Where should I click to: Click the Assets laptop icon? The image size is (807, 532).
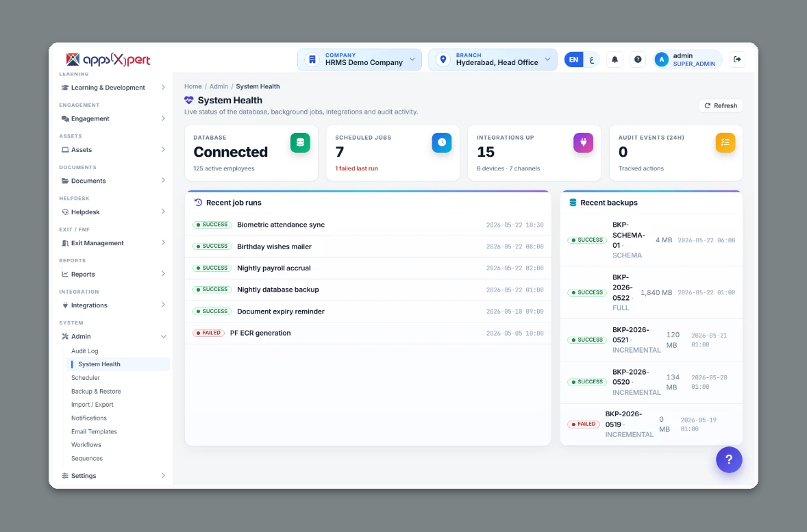click(65, 150)
